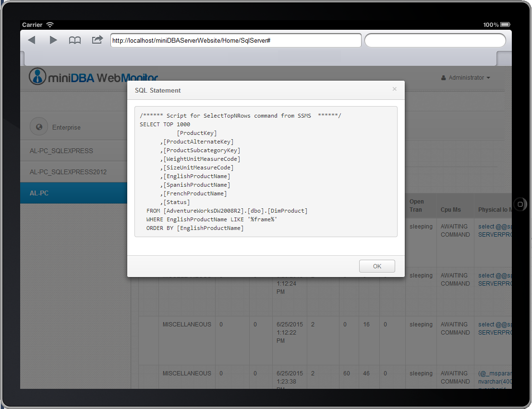Open the bookmarks book icon
The image size is (532, 409).
pyautogui.click(x=74, y=40)
